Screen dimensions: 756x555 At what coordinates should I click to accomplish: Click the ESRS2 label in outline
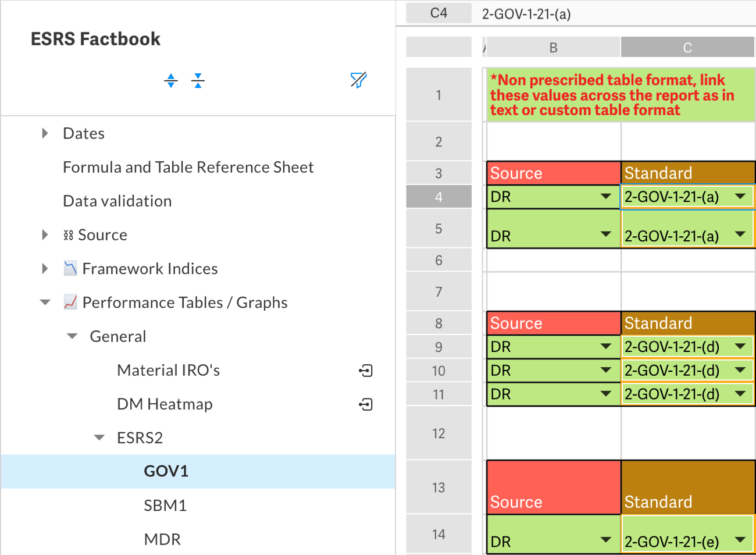[x=140, y=437]
